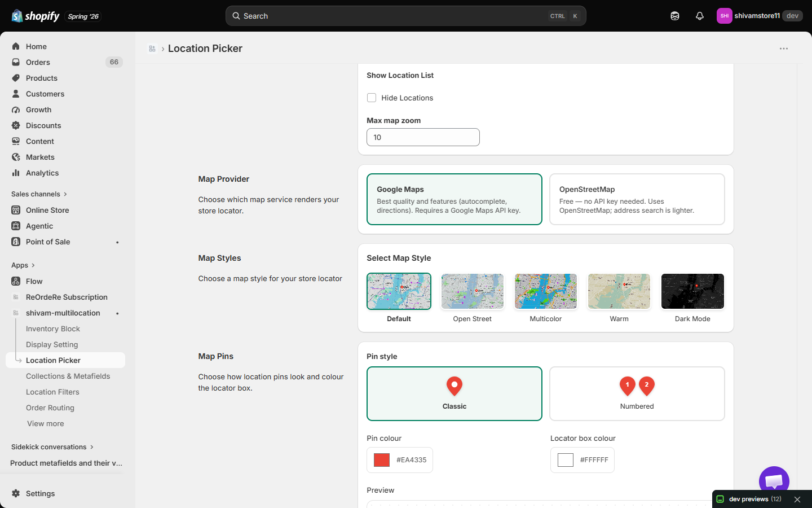Open the ReOrdeRe Subscription app
Viewport: 812px width, 508px height.
[x=65, y=297]
